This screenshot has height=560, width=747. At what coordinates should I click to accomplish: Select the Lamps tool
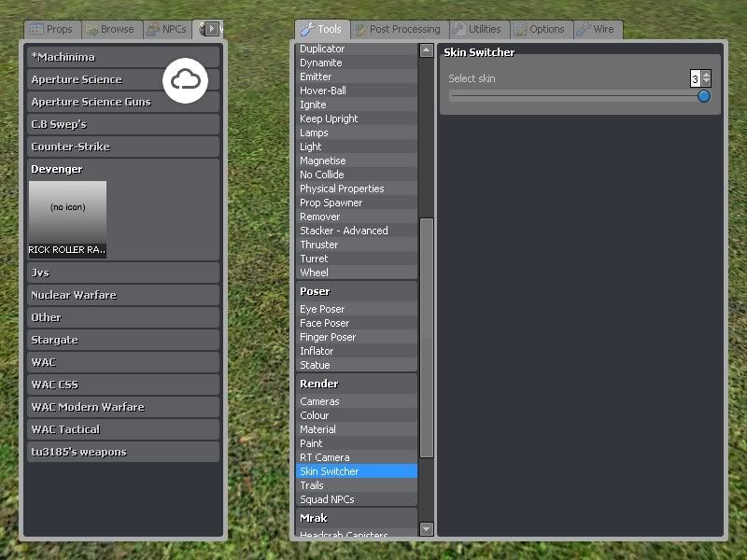(x=357, y=133)
